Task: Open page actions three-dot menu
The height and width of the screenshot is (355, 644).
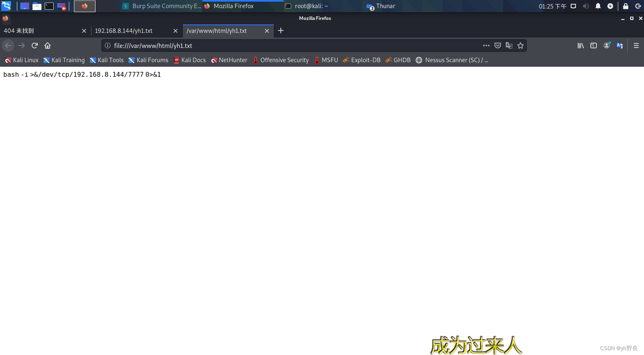Action: pos(486,45)
